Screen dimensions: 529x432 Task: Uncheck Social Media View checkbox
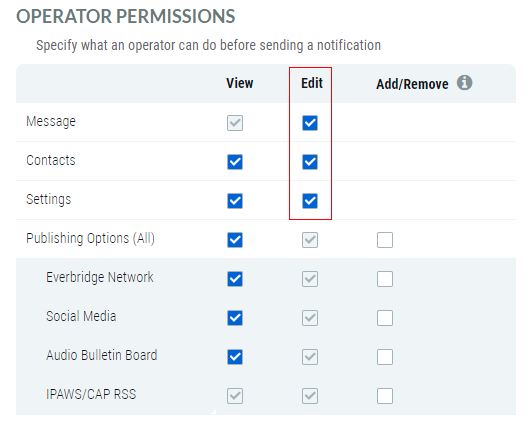click(235, 318)
